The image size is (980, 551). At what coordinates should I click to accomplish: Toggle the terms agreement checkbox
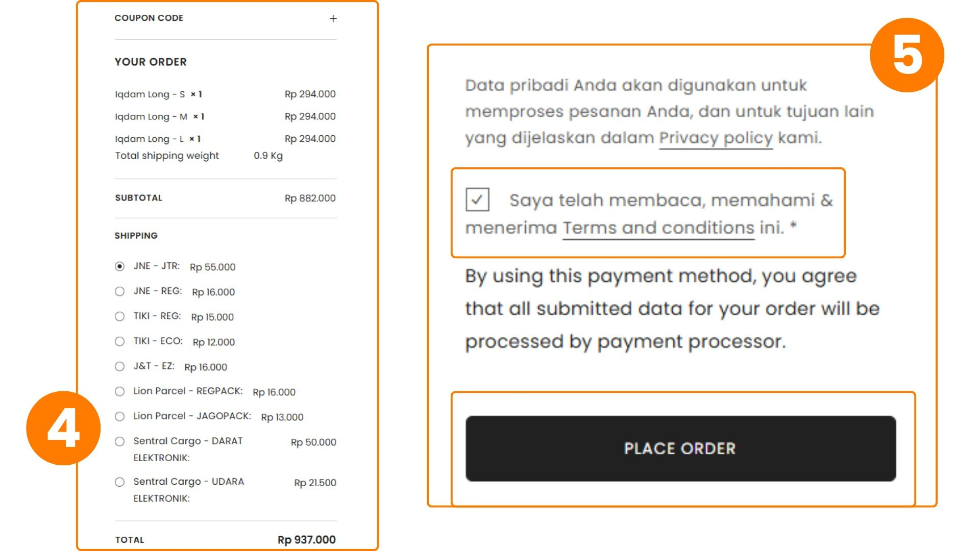point(477,199)
